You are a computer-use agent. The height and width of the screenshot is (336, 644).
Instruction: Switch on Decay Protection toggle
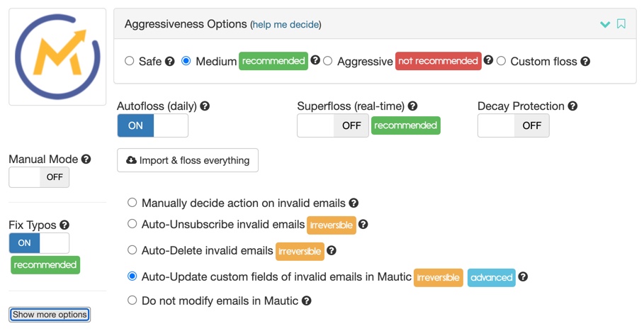pyautogui.click(x=514, y=125)
